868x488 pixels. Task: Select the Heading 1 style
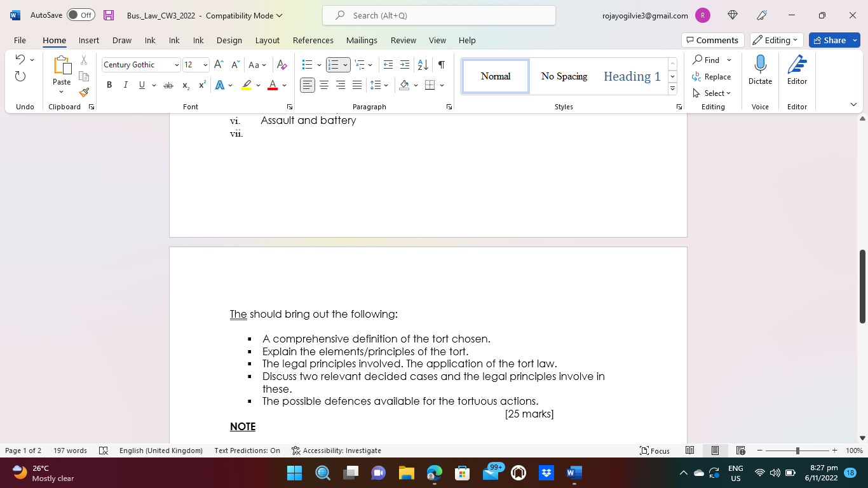(x=632, y=76)
